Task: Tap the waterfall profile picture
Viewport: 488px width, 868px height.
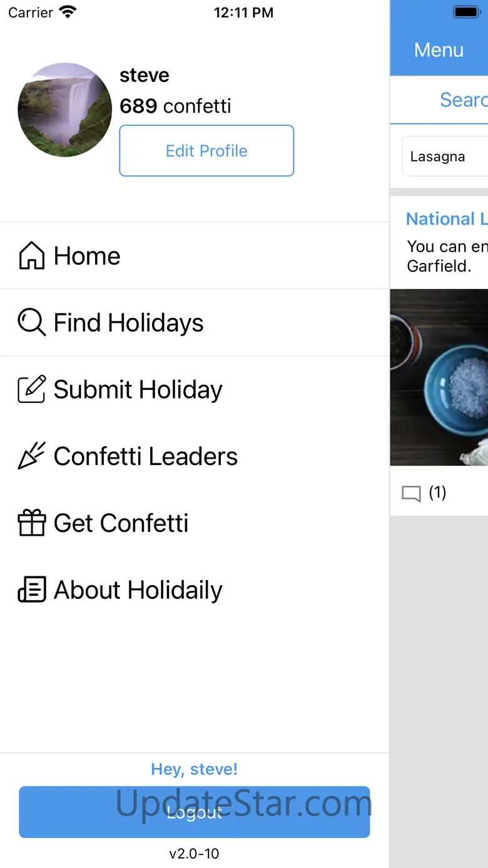Action: pos(64,110)
